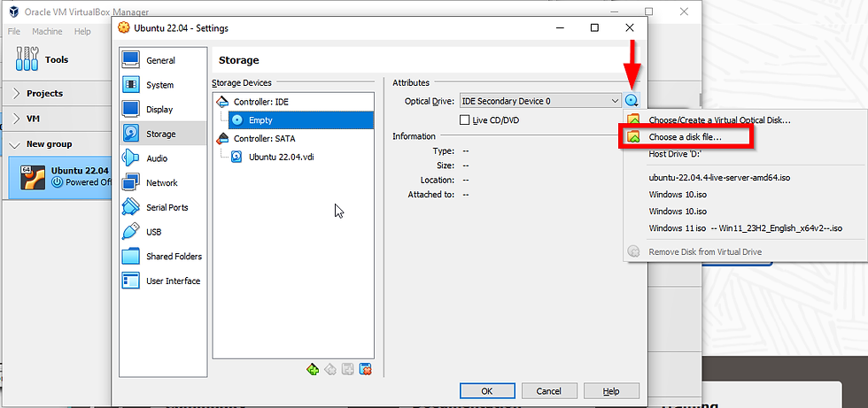Open the Machine menu in VirtualBox Manager
The height and width of the screenshot is (408, 868).
coord(47,32)
